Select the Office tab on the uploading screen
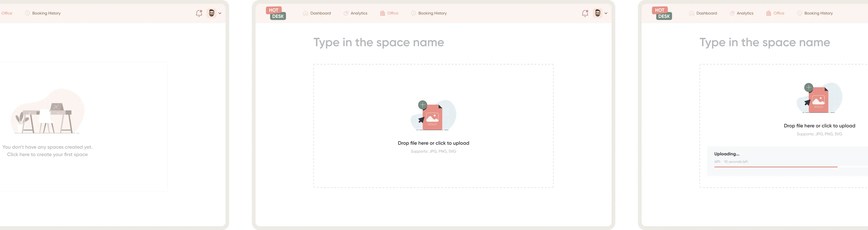 [x=775, y=13]
